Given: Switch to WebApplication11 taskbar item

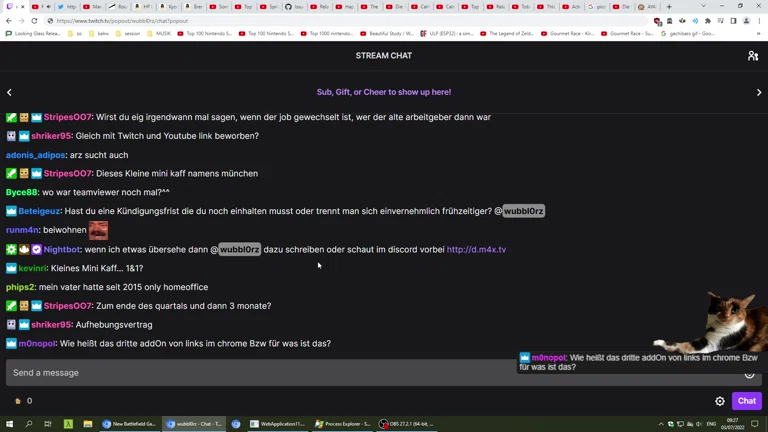Looking at the screenshot, I should tap(278, 424).
